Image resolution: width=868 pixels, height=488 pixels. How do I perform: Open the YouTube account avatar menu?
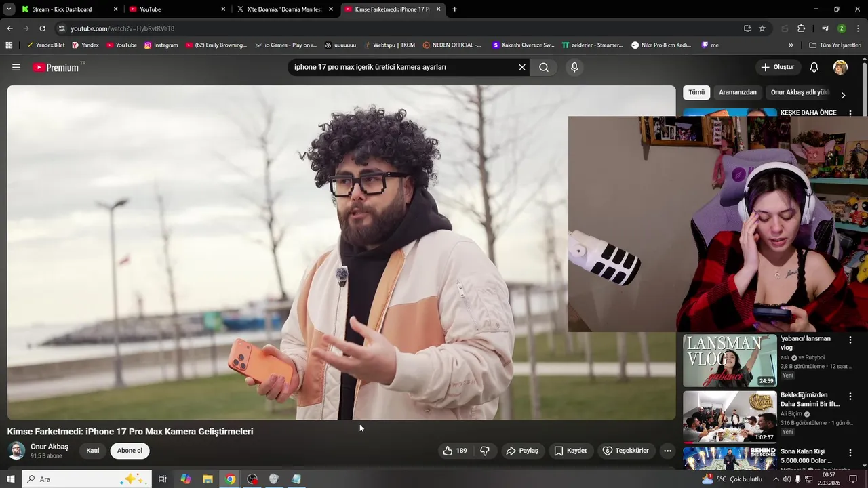[840, 67]
